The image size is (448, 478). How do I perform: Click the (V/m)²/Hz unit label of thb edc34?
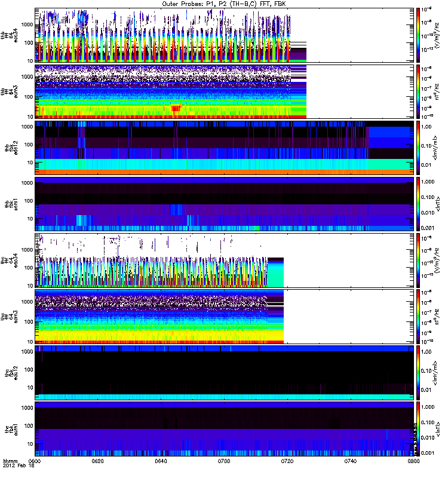tap(437, 35)
